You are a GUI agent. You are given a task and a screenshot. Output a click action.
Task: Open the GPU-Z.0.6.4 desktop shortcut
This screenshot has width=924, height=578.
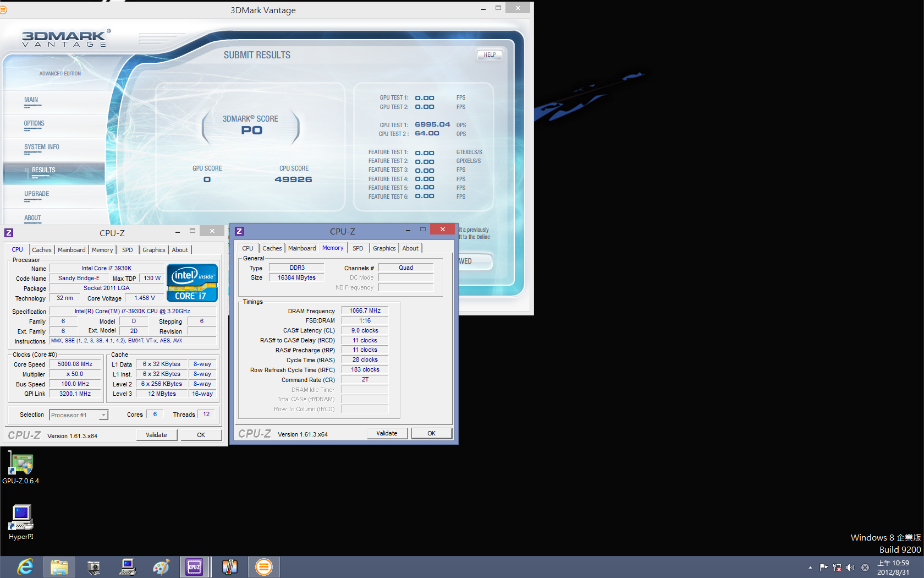click(21, 468)
